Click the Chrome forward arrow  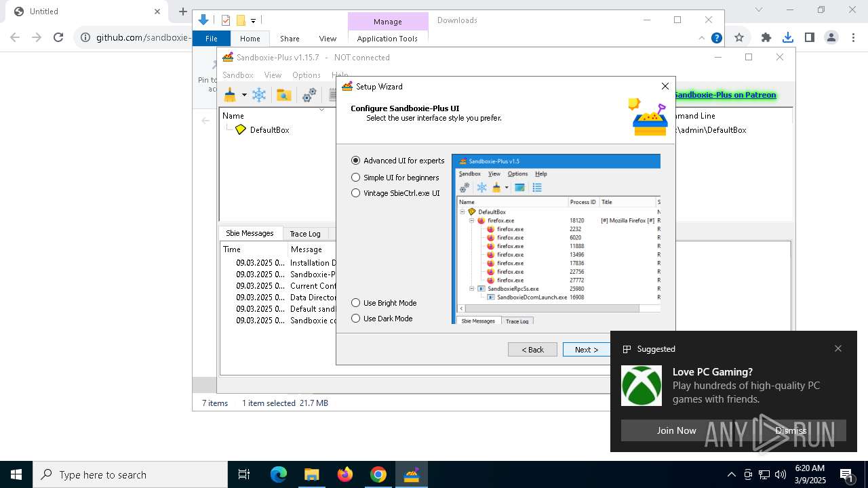click(x=37, y=37)
